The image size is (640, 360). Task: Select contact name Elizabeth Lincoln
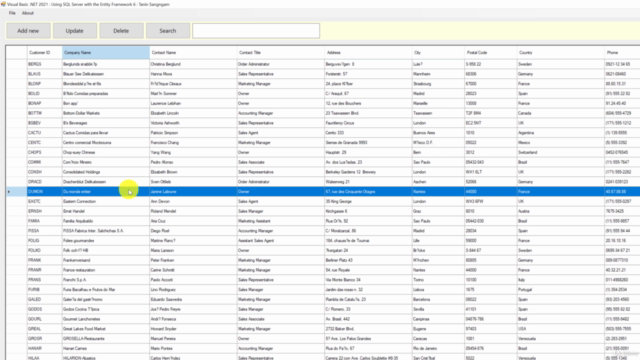point(193,113)
